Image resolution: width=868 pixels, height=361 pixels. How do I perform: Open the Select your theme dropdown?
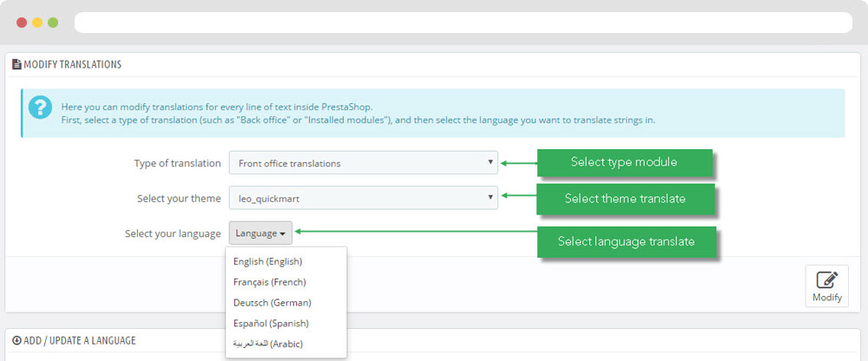click(363, 198)
